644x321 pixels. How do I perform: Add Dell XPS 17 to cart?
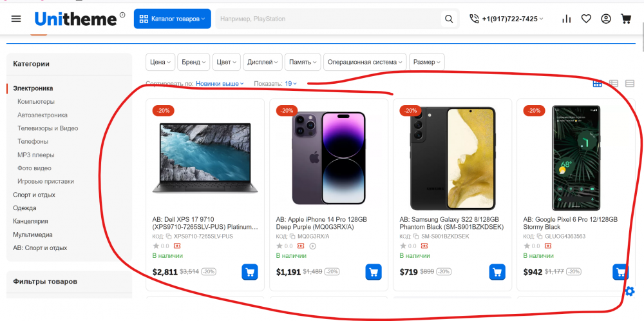click(x=250, y=272)
